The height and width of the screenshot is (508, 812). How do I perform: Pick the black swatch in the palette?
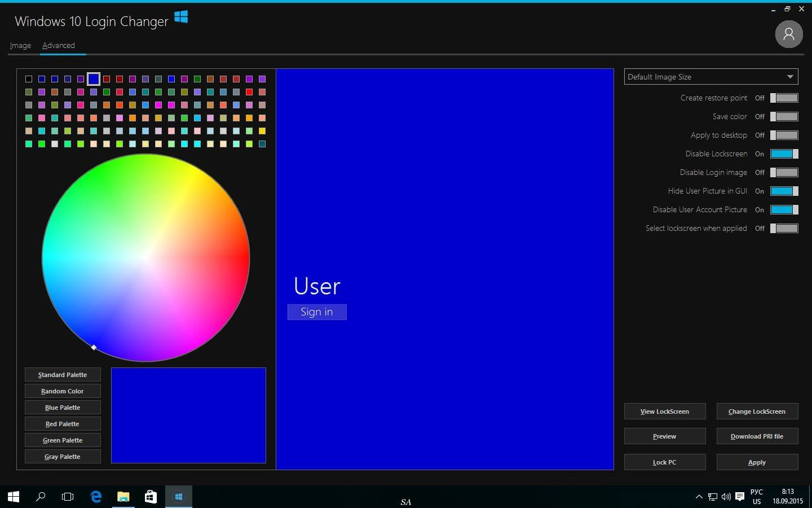click(29, 79)
